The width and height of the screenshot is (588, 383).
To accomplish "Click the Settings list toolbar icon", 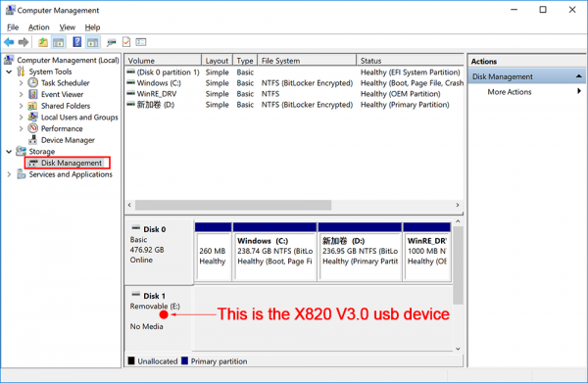I will [x=141, y=42].
